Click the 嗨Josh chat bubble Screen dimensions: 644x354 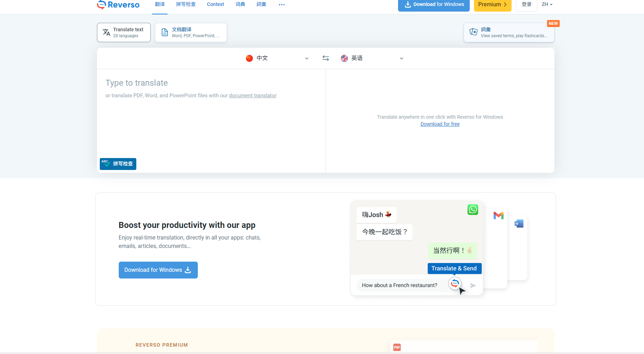point(377,215)
